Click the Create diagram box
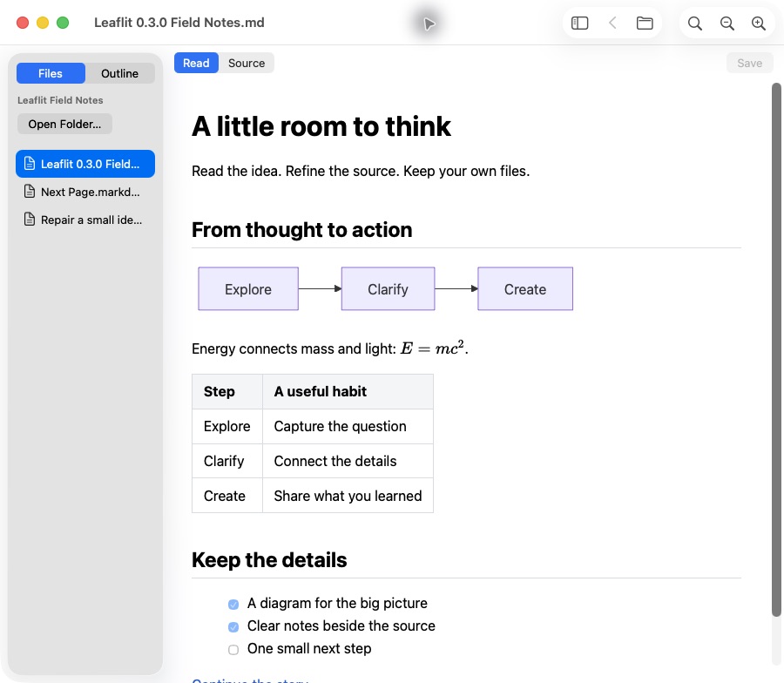The width and height of the screenshot is (784, 683). [x=525, y=289]
